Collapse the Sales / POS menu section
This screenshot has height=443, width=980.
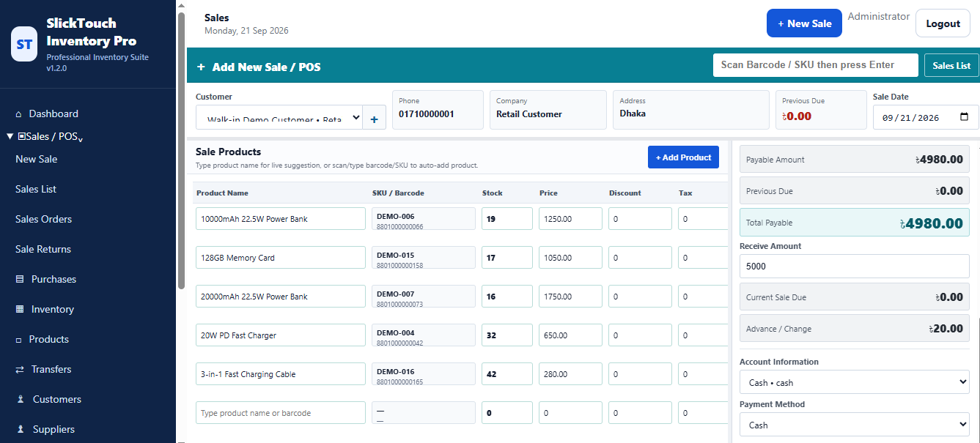click(x=45, y=137)
